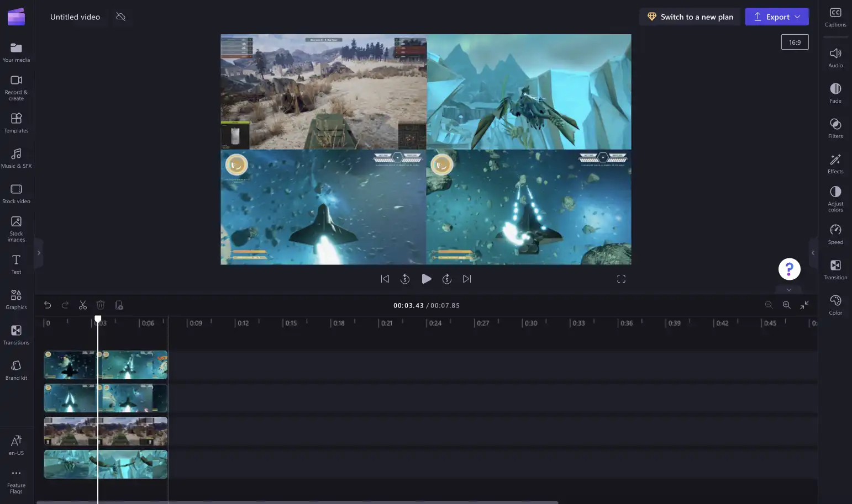852x504 pixels.
Task: Open the Filters panel
Action: 835,128
